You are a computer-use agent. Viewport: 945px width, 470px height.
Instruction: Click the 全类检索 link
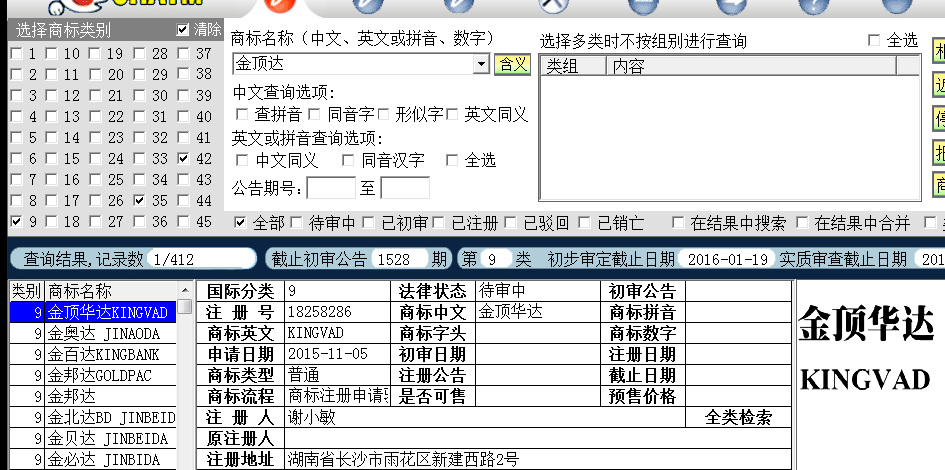click(x=738, y=417)
